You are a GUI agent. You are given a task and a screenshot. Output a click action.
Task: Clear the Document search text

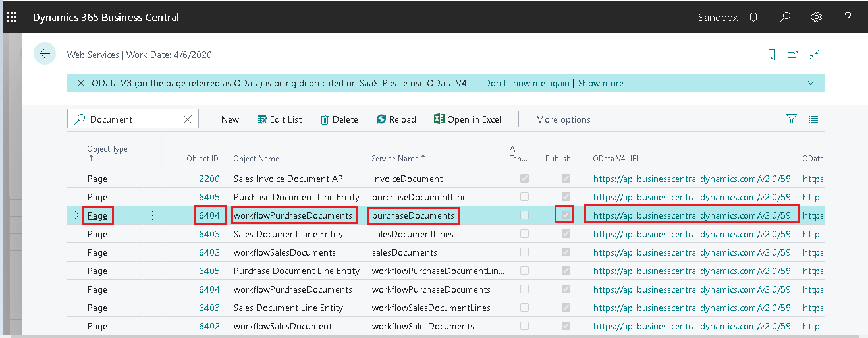[x=188, y=119]
